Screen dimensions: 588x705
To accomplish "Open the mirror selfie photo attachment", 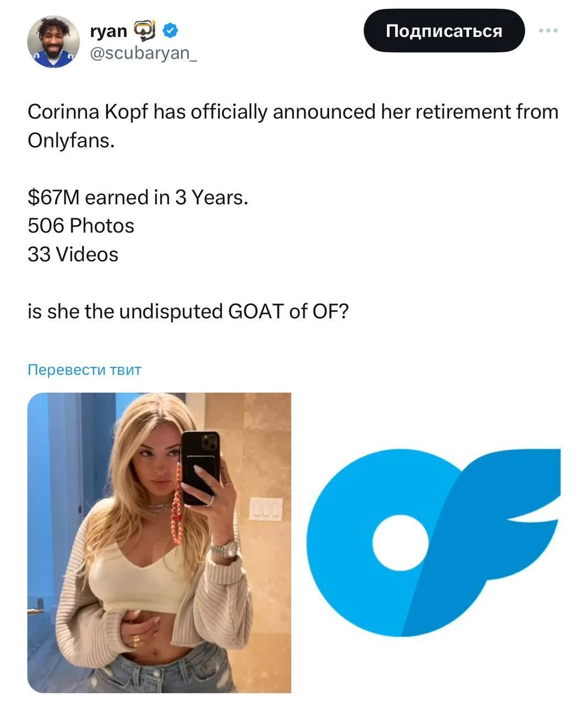I will tap(159, 543).
